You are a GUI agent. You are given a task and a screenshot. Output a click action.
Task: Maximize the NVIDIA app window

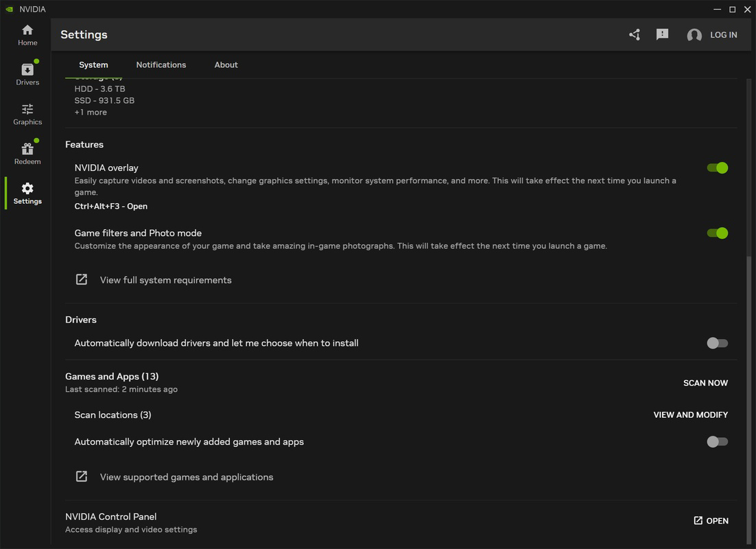732,9
